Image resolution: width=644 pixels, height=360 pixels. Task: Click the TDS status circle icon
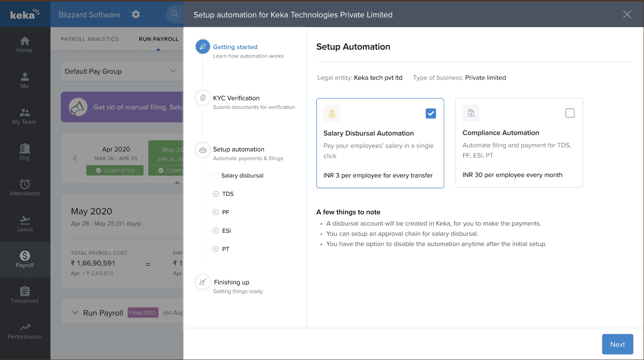[215, 194]
